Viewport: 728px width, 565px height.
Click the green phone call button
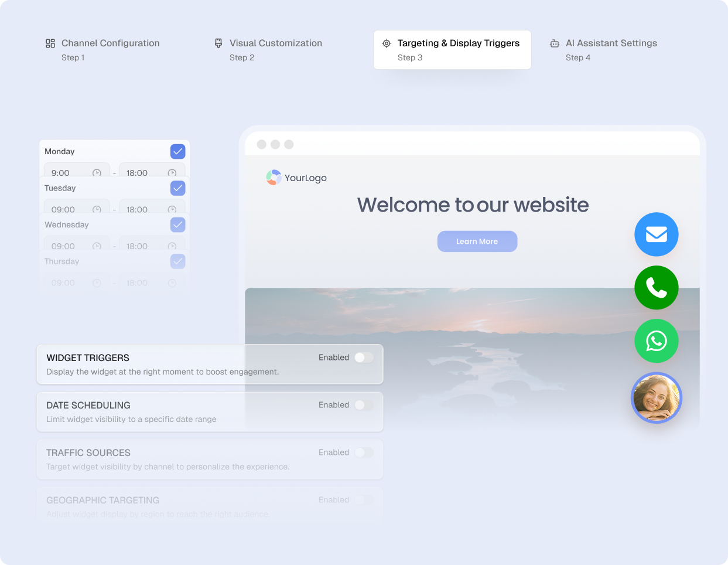click(656, 288)
